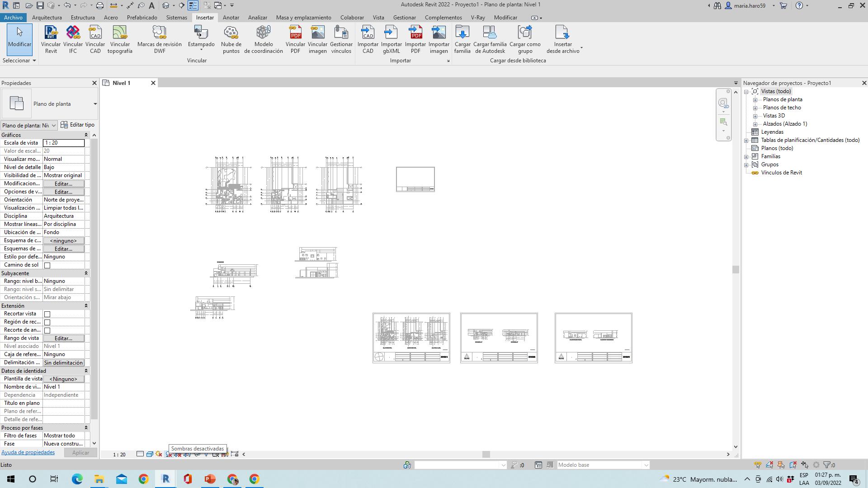Viewport: 868px width, 488px height.
Task: Expand the Planos de planta tree node
Action: click(x=755, y=100)
